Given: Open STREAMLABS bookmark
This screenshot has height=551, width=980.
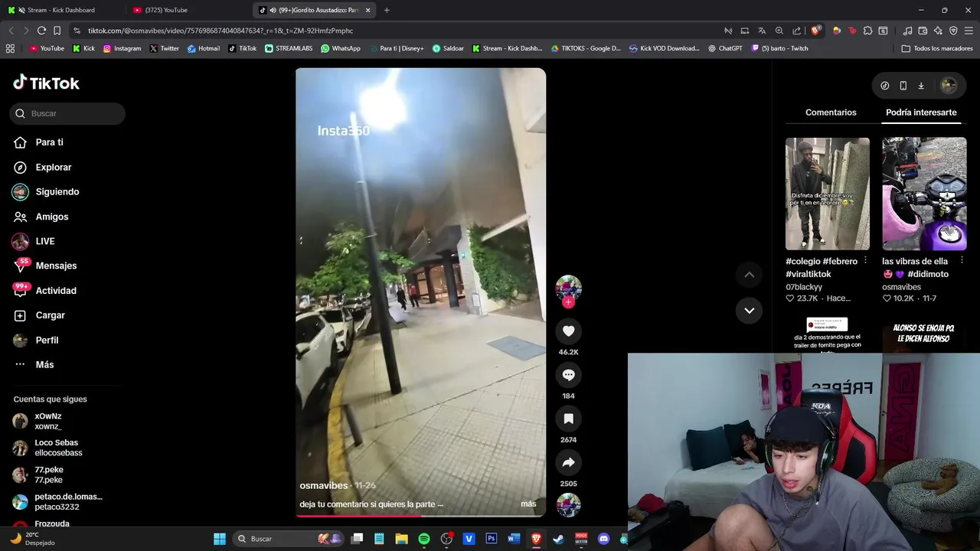Looking at the screenshot, I should click(289, 48).
